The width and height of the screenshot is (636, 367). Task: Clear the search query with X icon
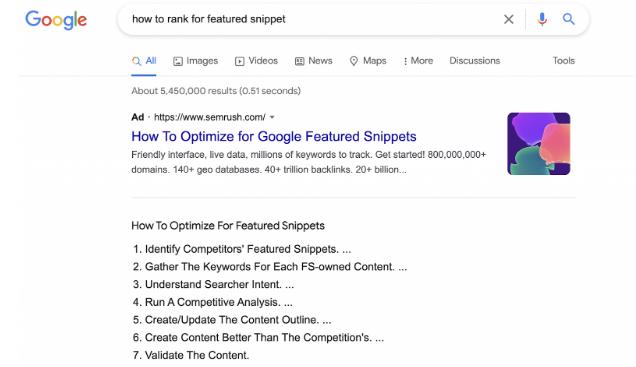[509, 19]
